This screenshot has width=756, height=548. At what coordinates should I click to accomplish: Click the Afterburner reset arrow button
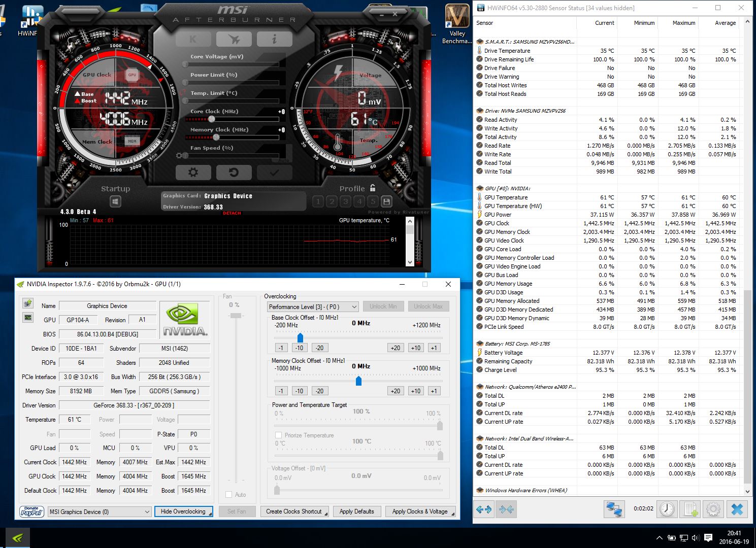(234, 173)
